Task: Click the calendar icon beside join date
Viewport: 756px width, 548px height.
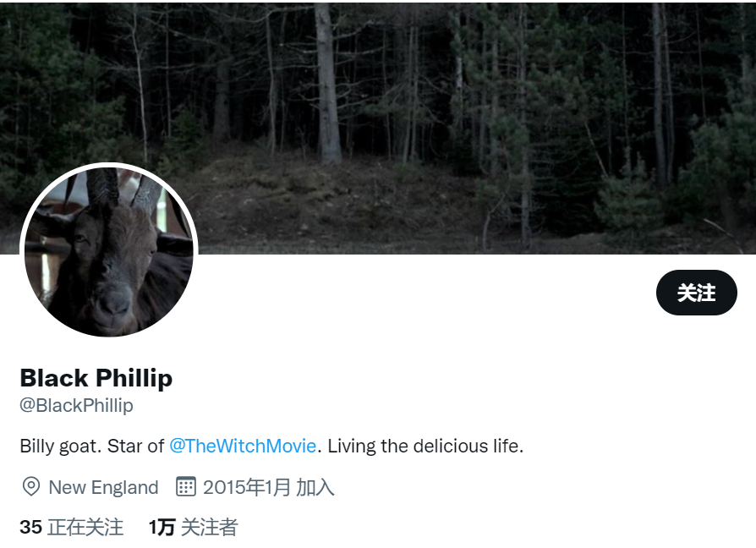Action: tap(186, 486)
